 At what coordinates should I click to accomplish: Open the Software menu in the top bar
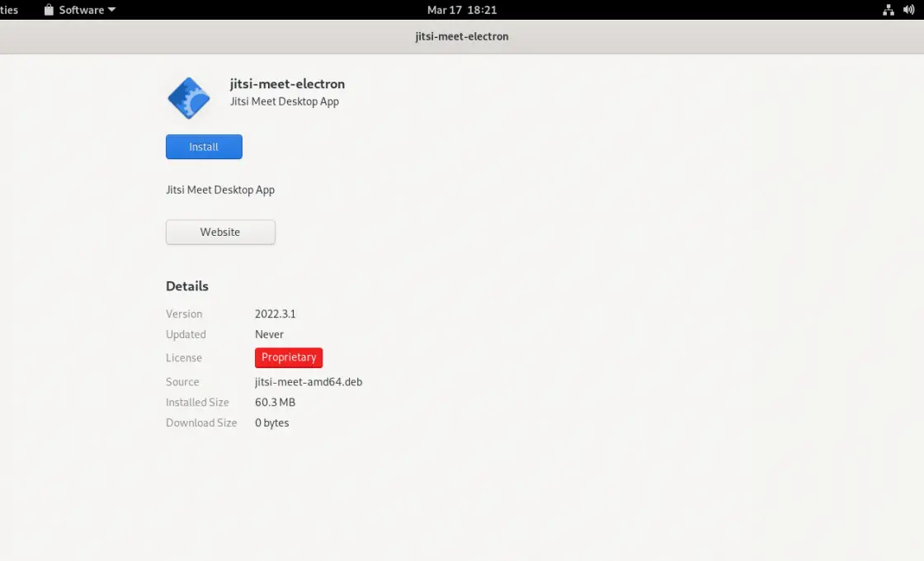tap(79, 9)
